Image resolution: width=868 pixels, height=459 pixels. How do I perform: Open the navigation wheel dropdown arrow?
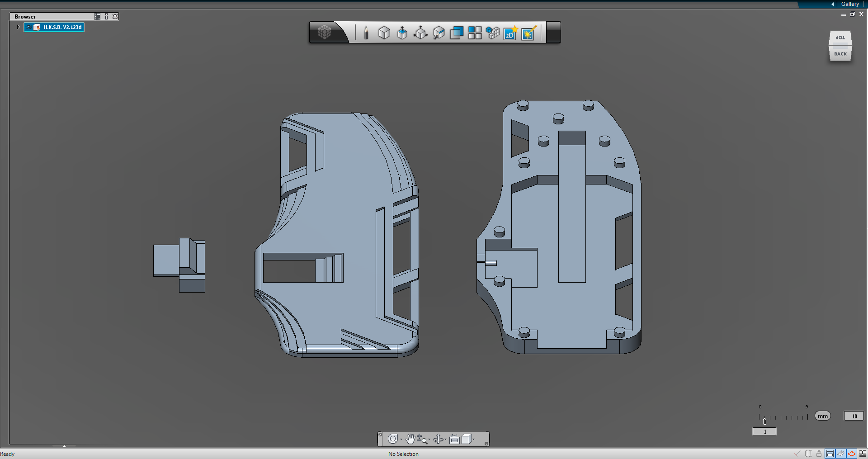tap(401, 439)
